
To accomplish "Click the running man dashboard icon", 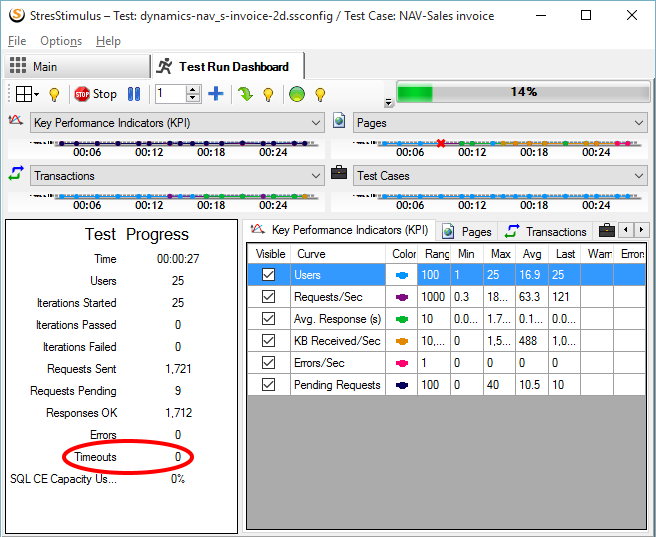I will coord(164,66).
